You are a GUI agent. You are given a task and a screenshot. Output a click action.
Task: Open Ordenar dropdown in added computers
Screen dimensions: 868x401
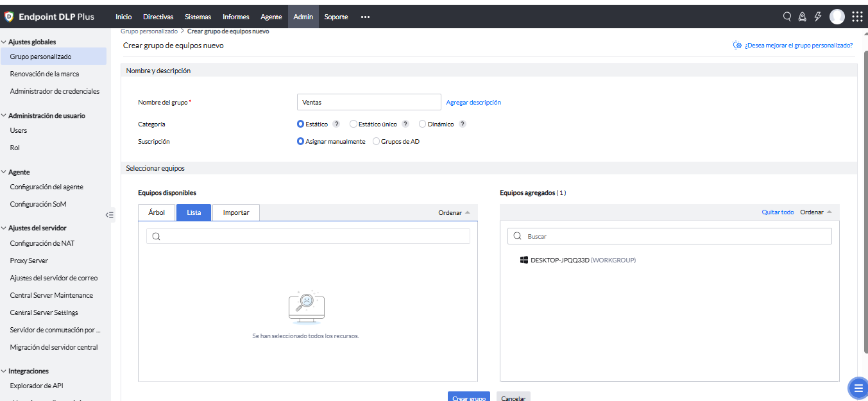(x=815, y=212)
